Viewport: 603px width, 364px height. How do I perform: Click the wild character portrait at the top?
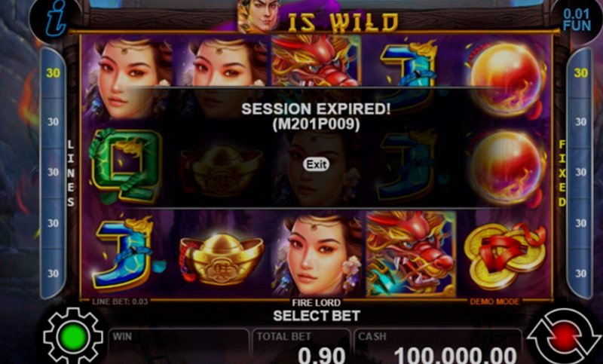[x=258, y=15]
